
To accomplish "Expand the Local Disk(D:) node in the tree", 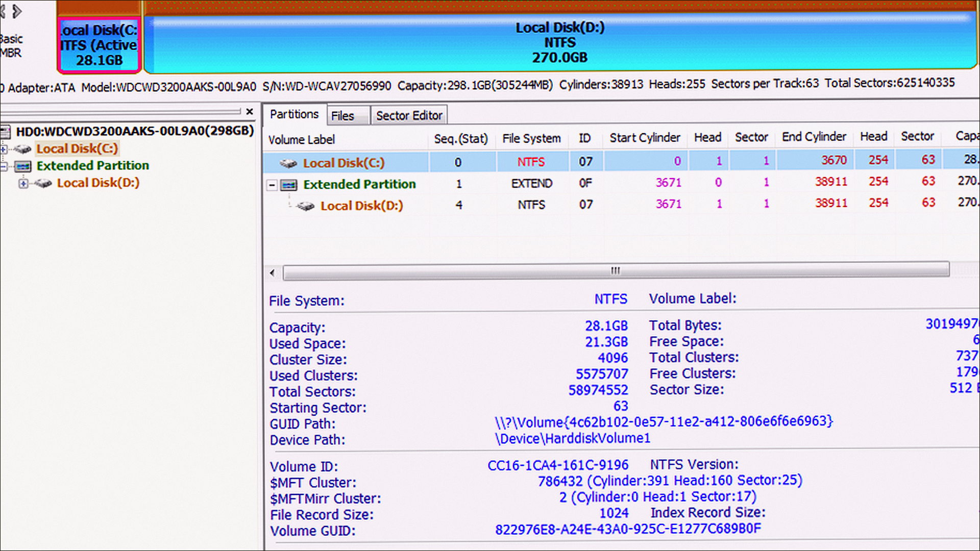I will 23,183.
